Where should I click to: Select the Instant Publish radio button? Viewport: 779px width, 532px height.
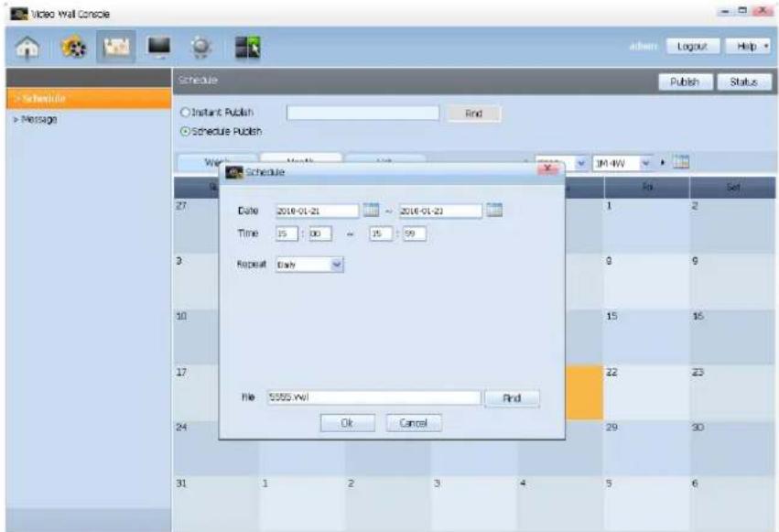click(x=185, y=113)
